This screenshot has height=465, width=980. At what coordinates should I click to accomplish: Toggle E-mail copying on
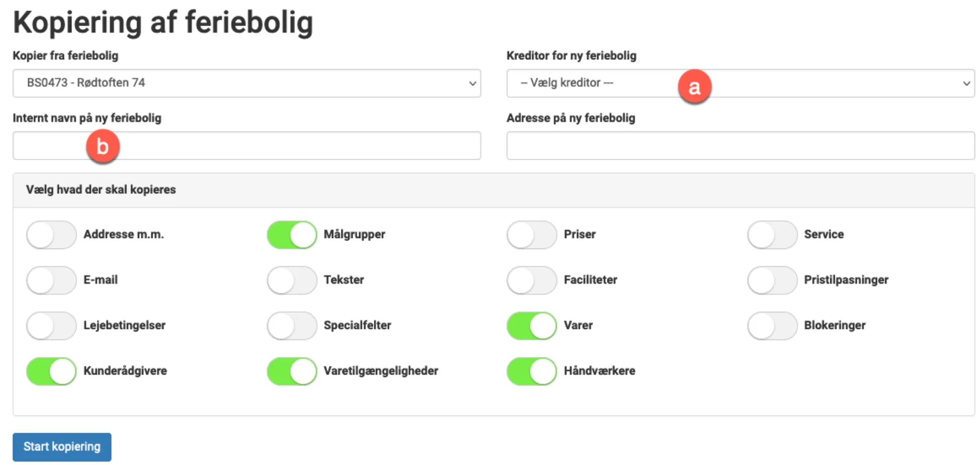(51, 280)
